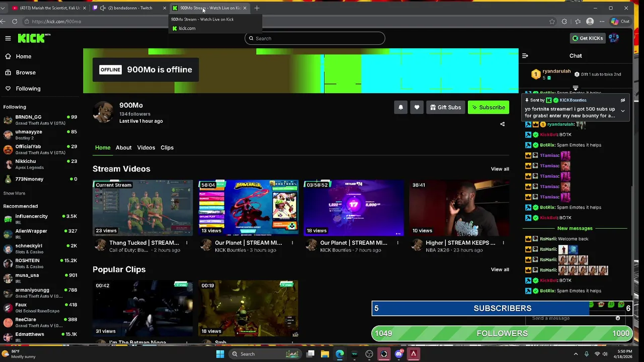The image size is (644, 362).
Task: Open options for the 7 hours ago video
Action: click(x=397, y=243)
